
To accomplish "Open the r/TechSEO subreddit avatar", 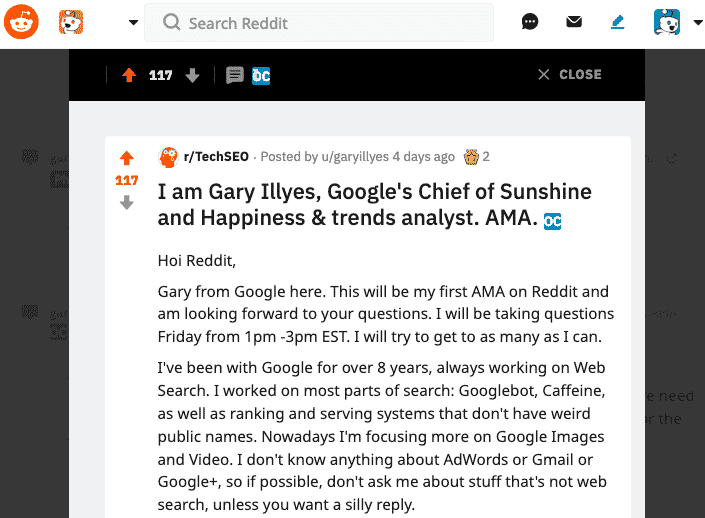I will click(168, 157).
